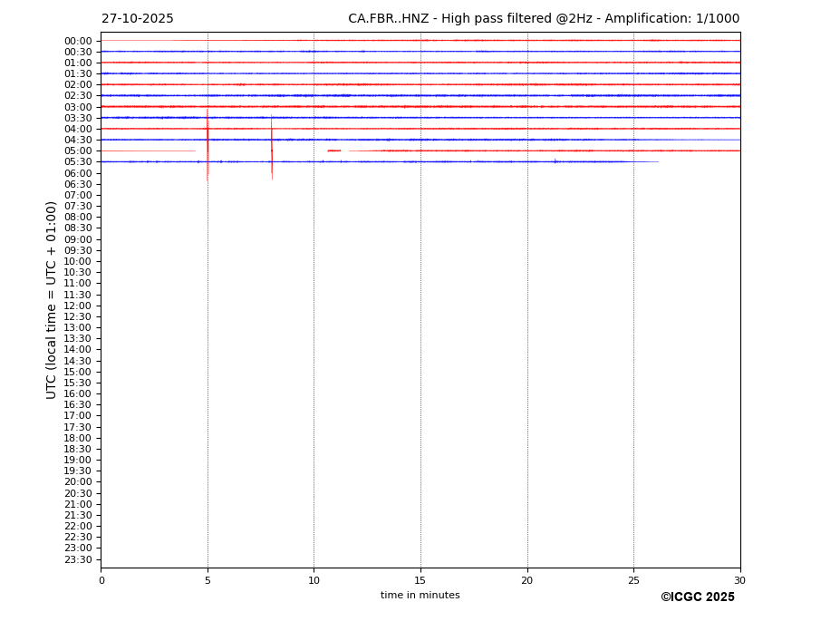Select the red spike near 8 minutes
Image resolution: width=840 pixels, height=631 pixels.
pyautogui.click(x=272, y=151)
